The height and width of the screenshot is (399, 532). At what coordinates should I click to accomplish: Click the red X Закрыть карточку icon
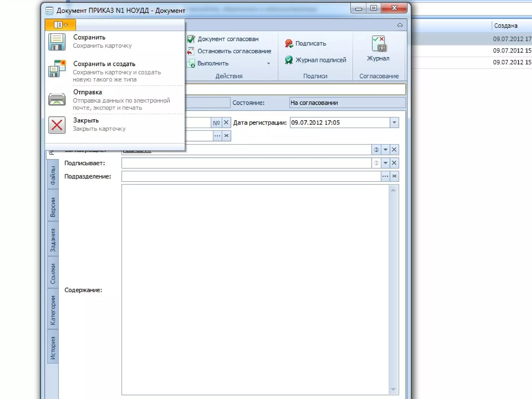[x=57, y=125]
